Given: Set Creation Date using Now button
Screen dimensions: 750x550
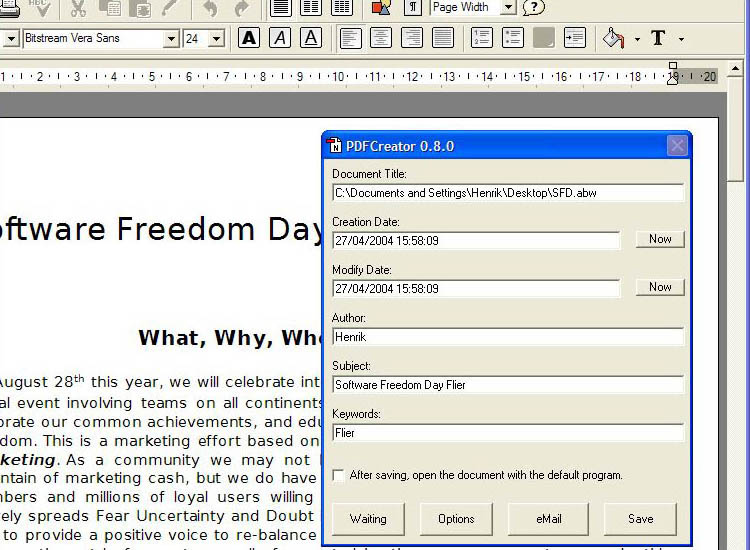Looking at the screenshot, I should pos(660,239).
